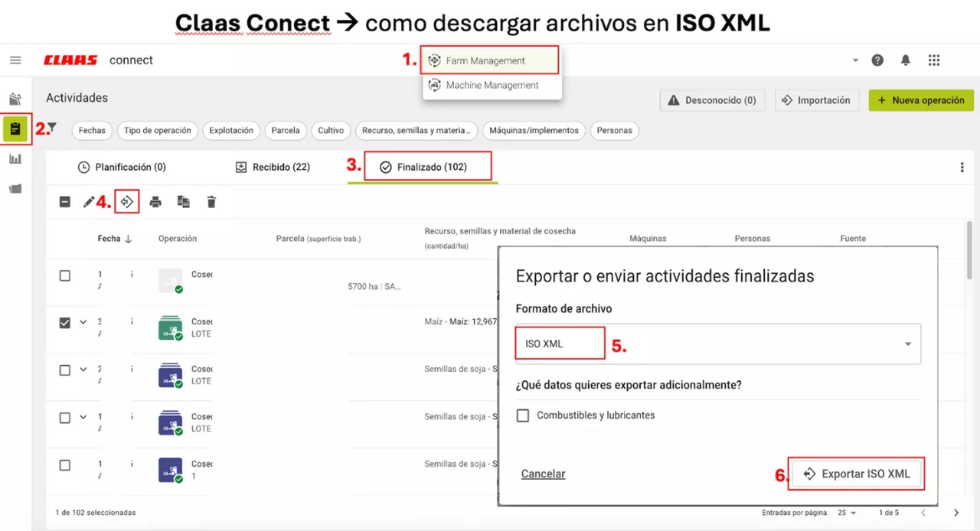Expand the fourth row chevron
Screen dimensions: 980x531
[83, 417]
